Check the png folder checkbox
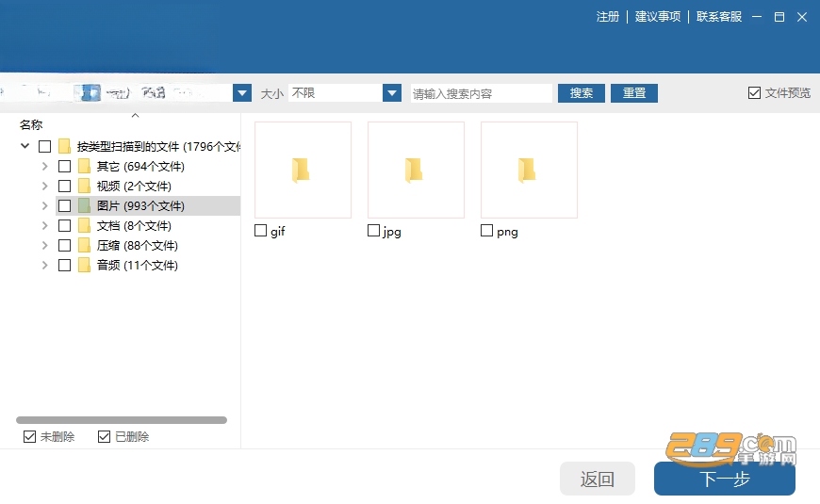Screen dimensions: 820x504 pos(486,231)
